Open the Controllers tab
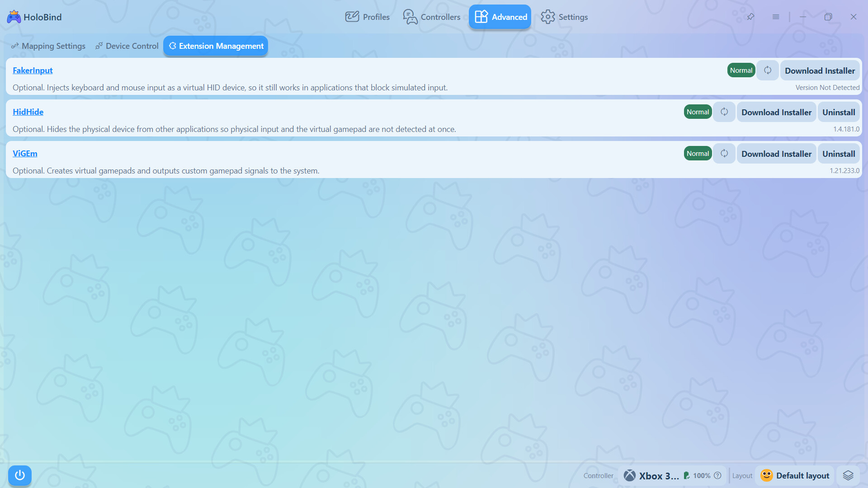This screenshot has width=868, height=488. (x=431, y=17)
